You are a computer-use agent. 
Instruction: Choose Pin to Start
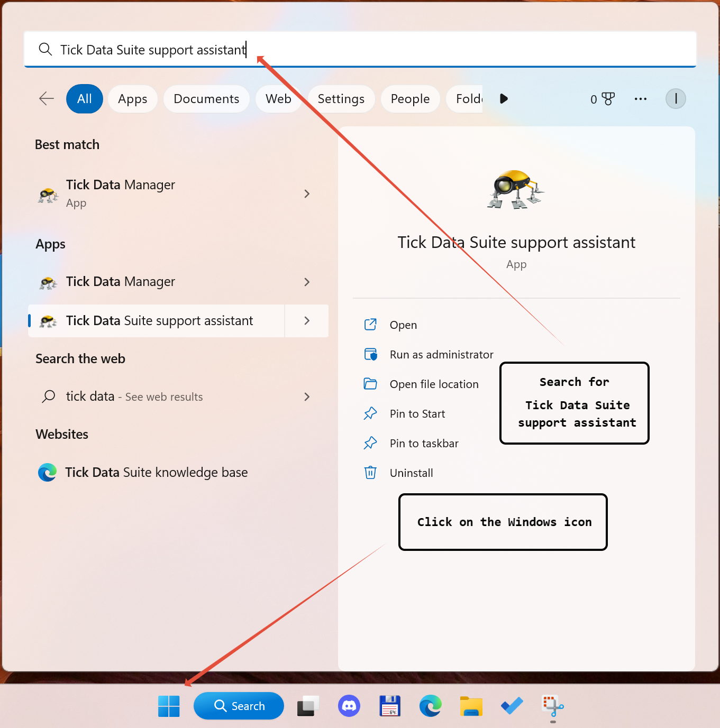417,414
